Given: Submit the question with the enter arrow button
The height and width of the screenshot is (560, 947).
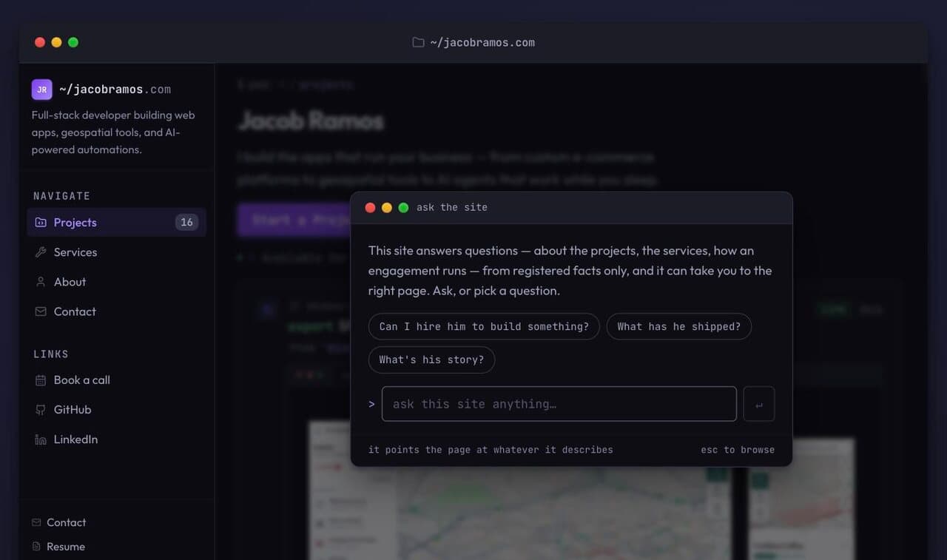Looking at the screenshot, I should coord(759,404).
